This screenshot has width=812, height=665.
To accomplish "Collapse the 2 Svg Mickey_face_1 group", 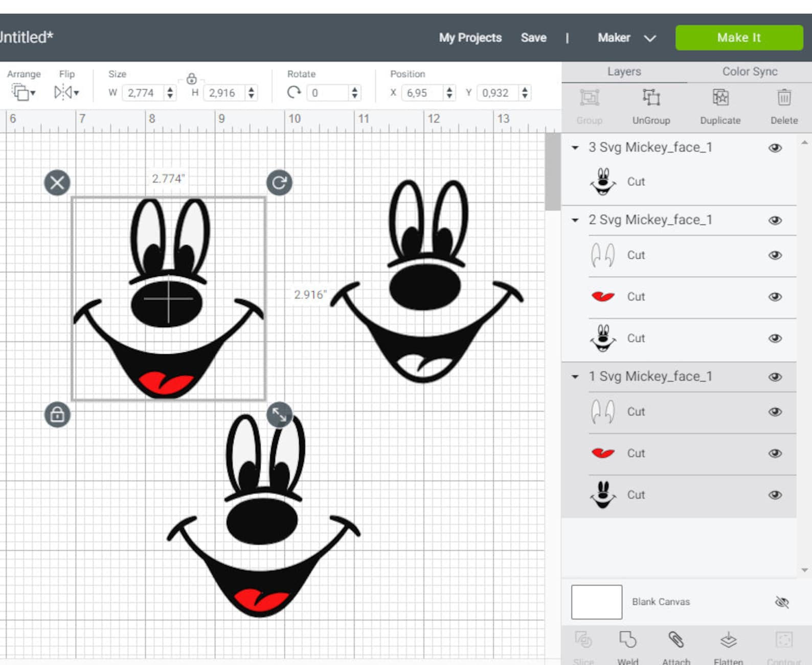I will 575,220.
